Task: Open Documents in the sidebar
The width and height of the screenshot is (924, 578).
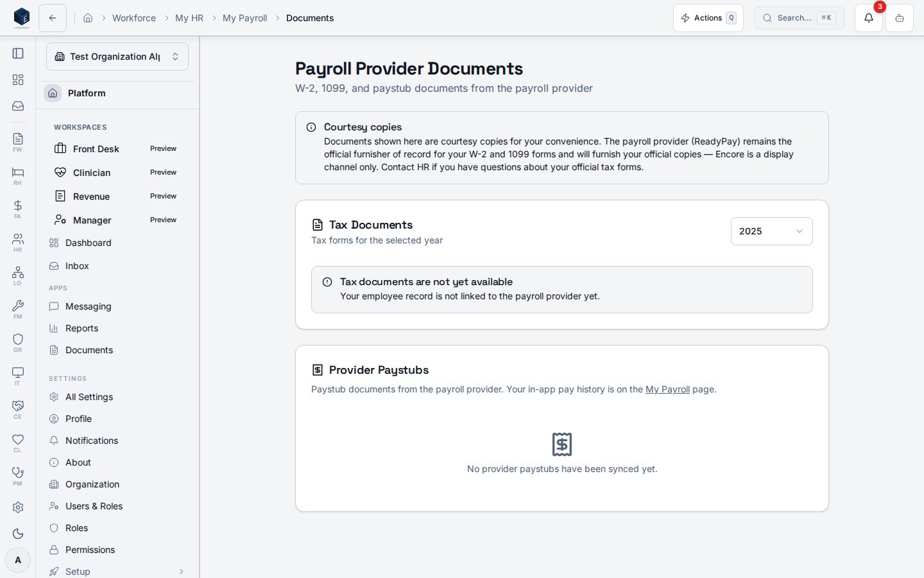Action: point(117,350)
